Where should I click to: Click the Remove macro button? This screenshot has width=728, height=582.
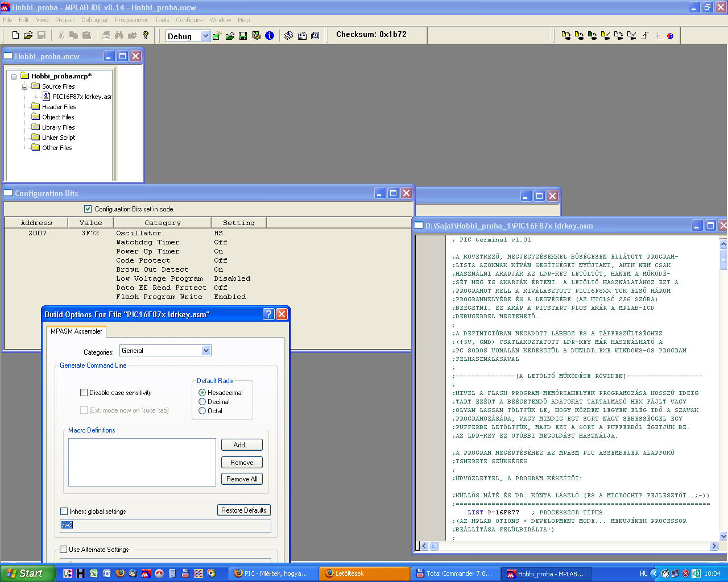[242, 463]
